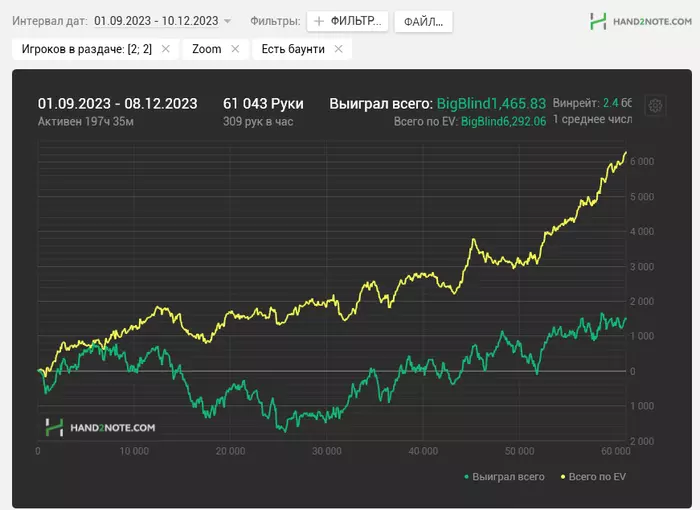This screenshot has width=700, height=510.
Task: Click the yellow legend dot for Всего по EV
Action: tap(563, 477)
